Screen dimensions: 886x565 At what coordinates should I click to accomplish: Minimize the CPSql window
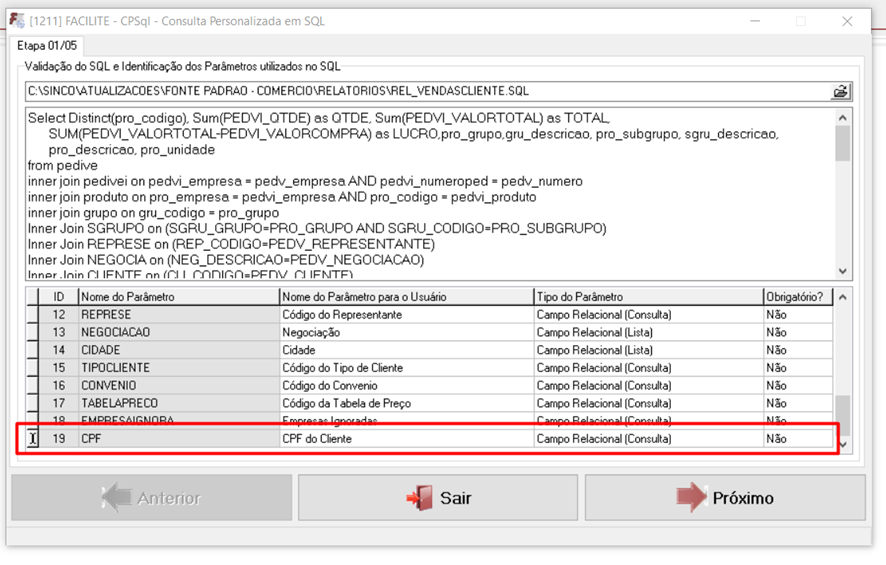tap(755, 21)
